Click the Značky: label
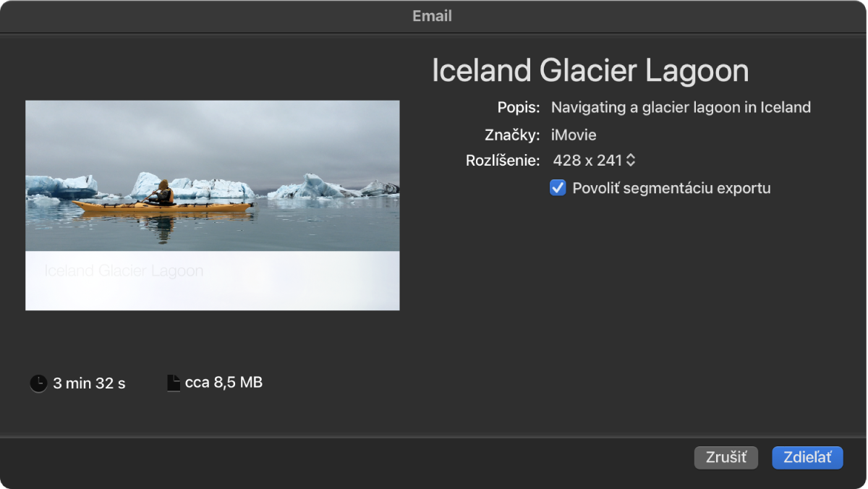868x489 pixels. coord(512,135)
